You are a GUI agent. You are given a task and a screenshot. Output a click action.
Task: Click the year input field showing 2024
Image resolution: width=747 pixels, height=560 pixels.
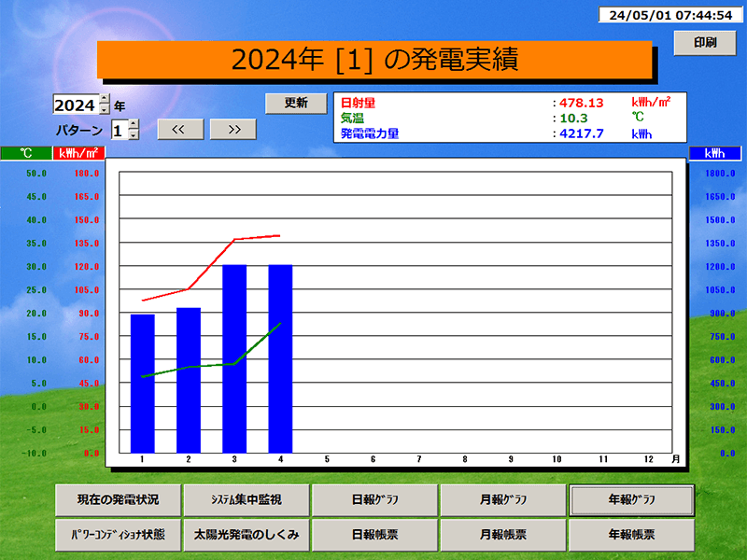click(77, 105)
